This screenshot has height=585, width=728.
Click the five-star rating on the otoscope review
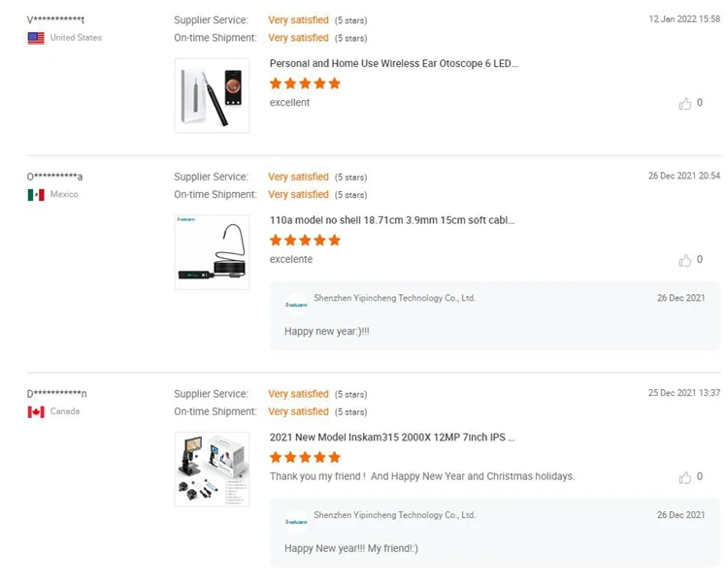[x=305, y=83]
